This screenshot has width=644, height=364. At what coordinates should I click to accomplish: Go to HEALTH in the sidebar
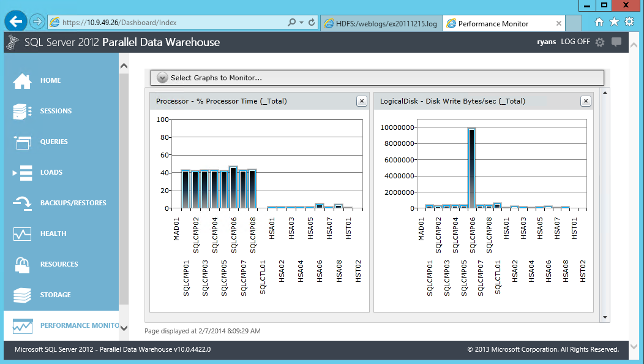point(53,233)
